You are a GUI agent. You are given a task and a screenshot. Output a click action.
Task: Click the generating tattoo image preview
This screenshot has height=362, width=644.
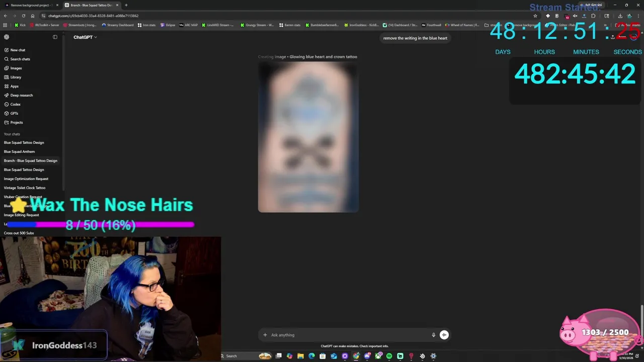308,137
